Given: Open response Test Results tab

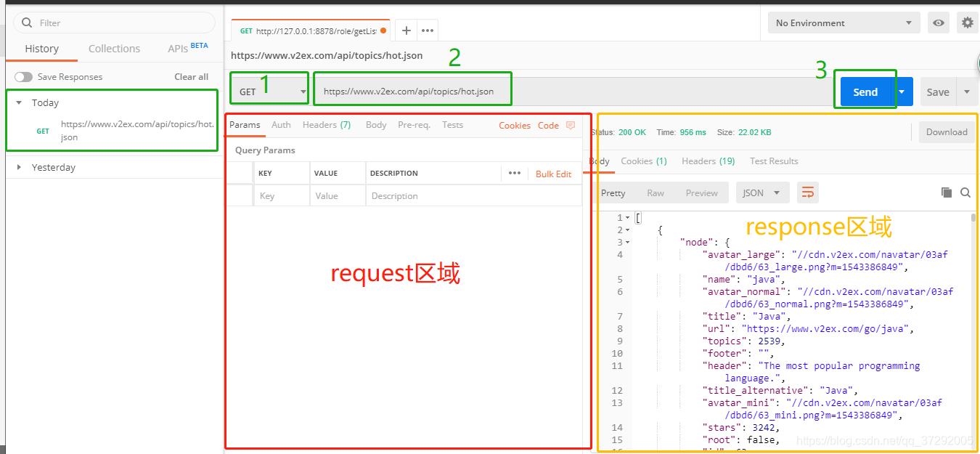Looking at the screenshot, I should [x=774, y=161].
